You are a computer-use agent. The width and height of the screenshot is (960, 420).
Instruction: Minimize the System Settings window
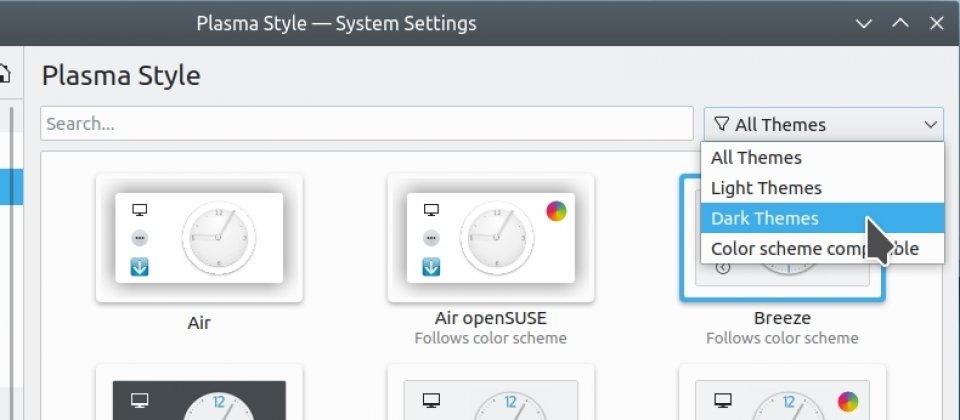coord(863,24)
